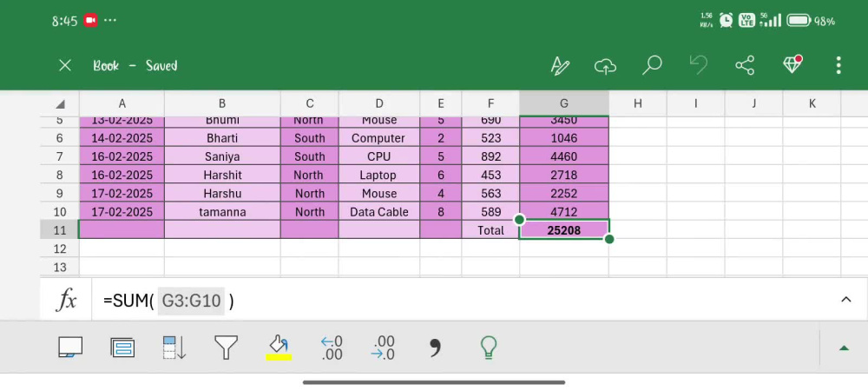Tap the increase decimal icon
Viewport: 868px width, 391px height.
(x=332, y=348)
